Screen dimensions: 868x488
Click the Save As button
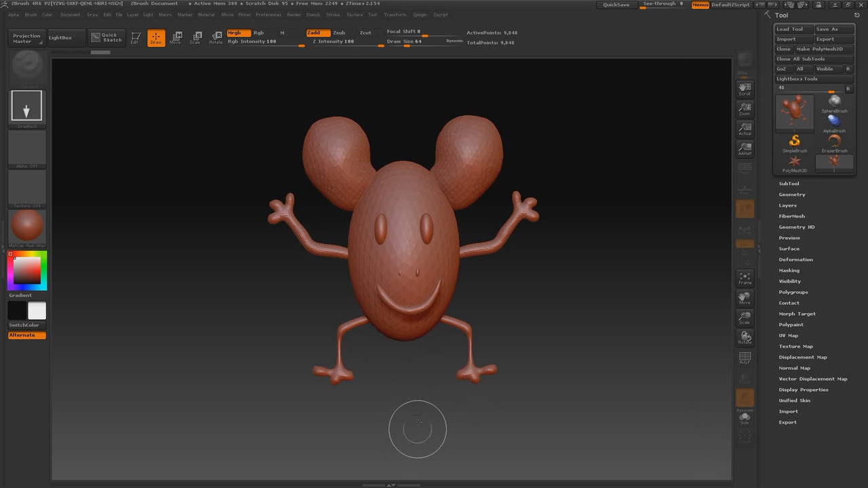coord(834,29)
